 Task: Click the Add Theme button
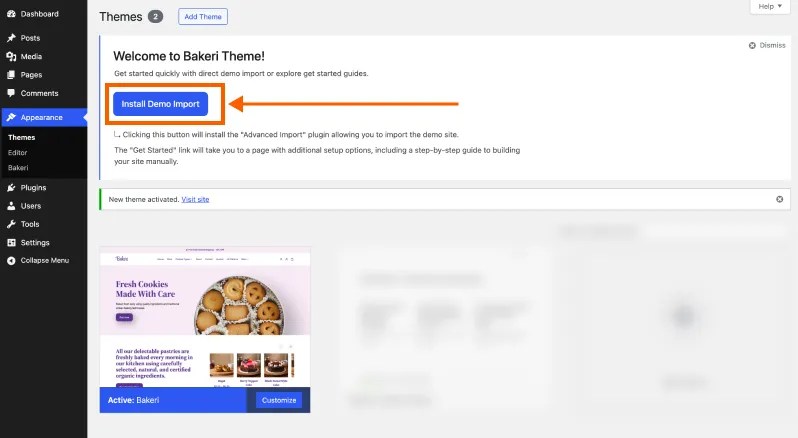point(203,17)
